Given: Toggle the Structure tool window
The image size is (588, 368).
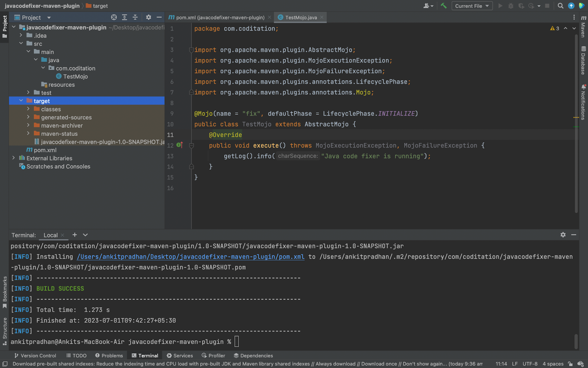Looking at the screenshot, I should [4, 331].
